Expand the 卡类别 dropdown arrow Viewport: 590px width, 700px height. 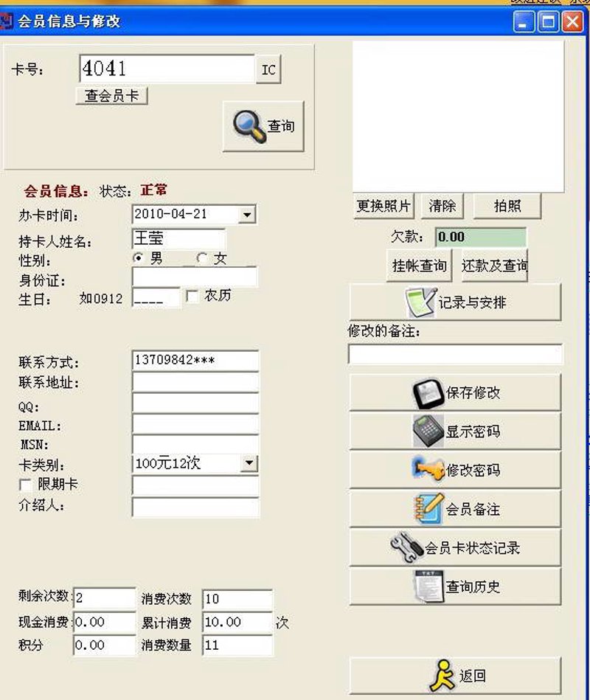tap(249, 463)
